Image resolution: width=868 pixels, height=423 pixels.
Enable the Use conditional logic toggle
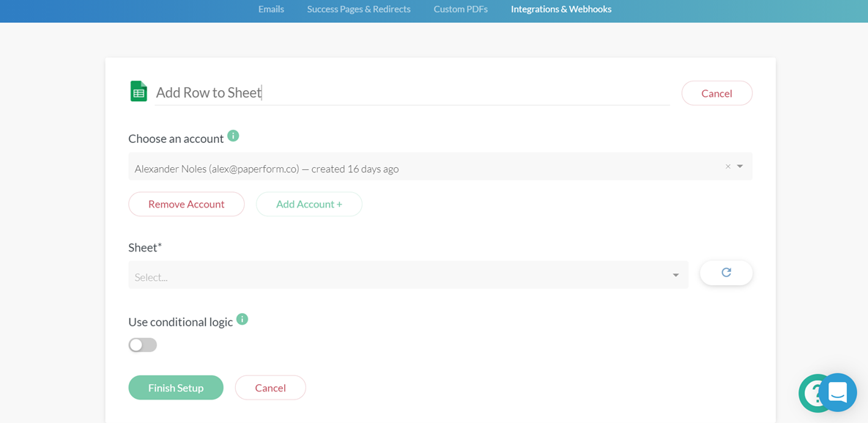143,345
